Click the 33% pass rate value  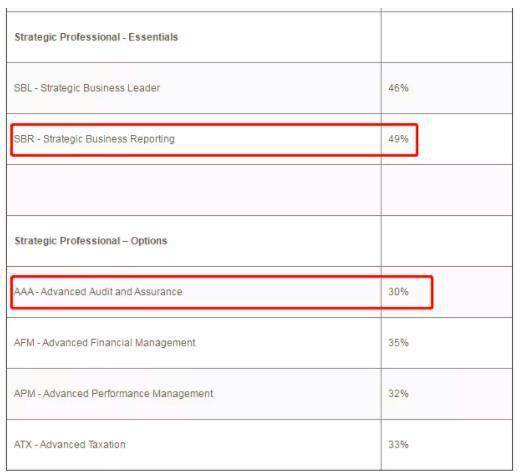[x=398, y=445]
